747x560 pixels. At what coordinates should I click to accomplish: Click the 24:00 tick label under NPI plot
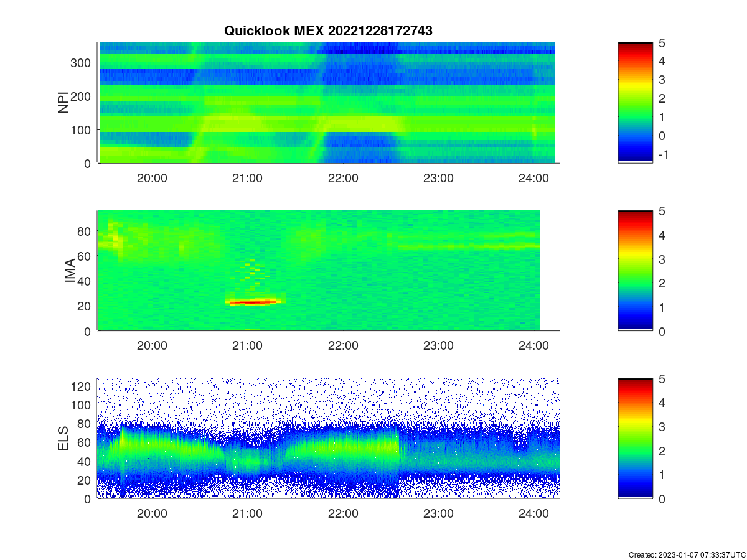pos(533,178)
